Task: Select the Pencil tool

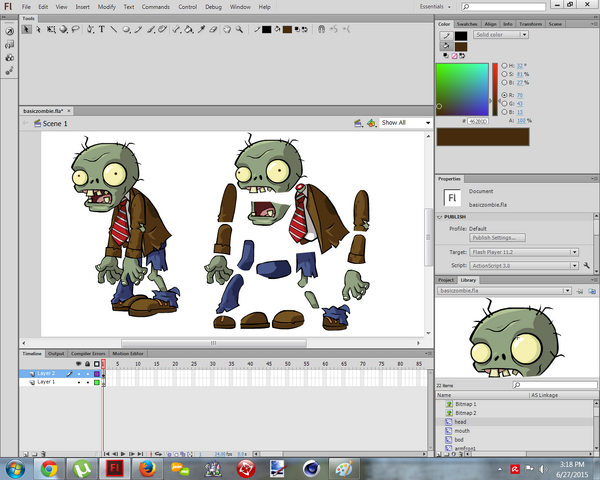Action: (x=138, y=29)
